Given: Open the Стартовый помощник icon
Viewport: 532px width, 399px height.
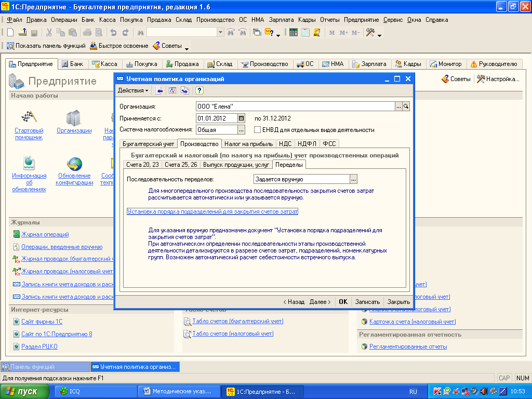Looking at the screenshot, I should pyautogui.click(x=29, y=117).
